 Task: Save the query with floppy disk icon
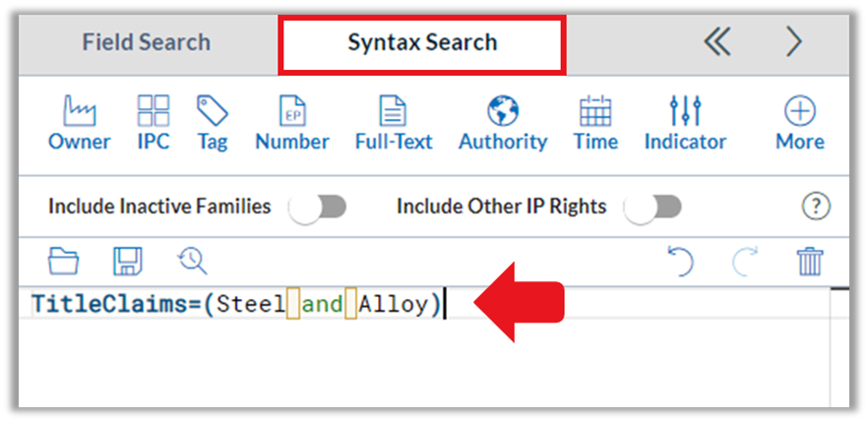coord(128,261)
